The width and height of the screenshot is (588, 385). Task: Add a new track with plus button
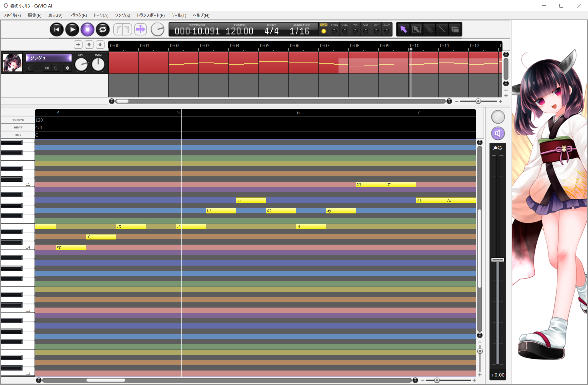coord(78,45)
